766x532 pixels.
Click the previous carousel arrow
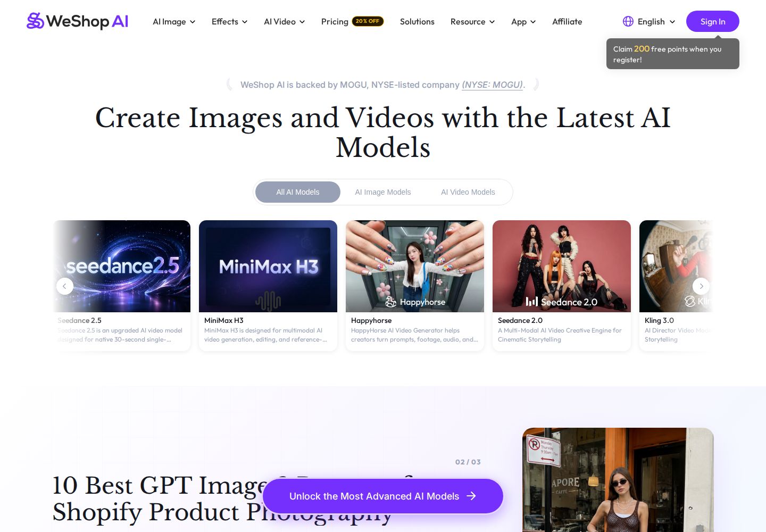coord(65,286)
